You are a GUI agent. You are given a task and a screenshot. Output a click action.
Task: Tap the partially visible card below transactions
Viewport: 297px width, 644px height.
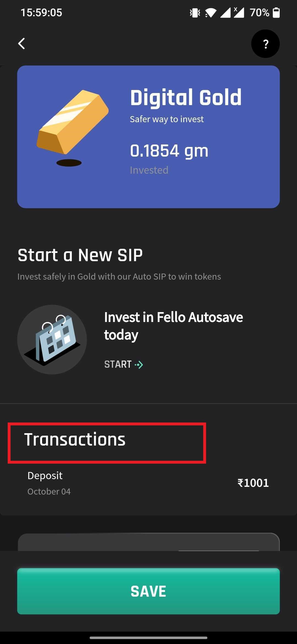point(148,542)
